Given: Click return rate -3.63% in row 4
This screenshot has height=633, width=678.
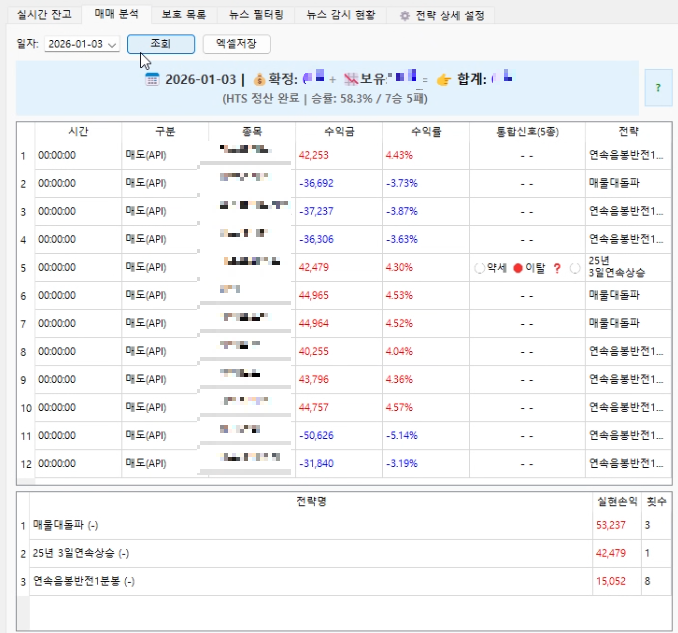Looking at the screenshot, I should (402, 240).
